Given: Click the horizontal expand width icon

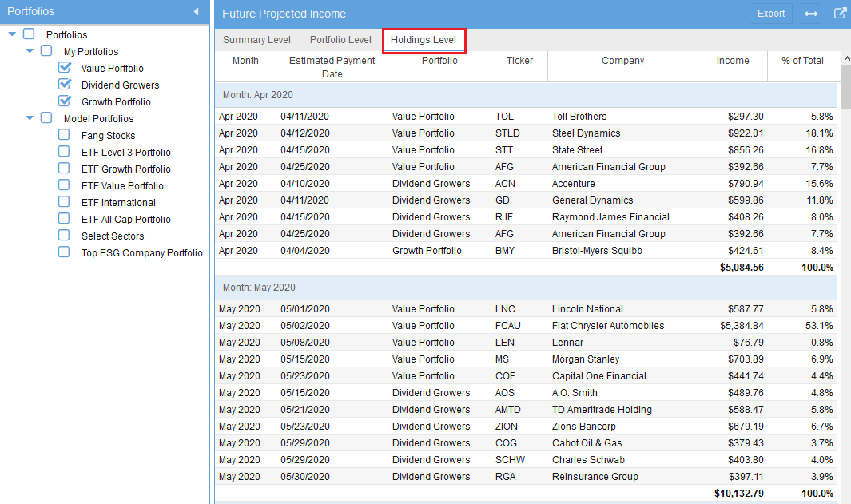Looking at the screenshot, I should pos(811,14).
